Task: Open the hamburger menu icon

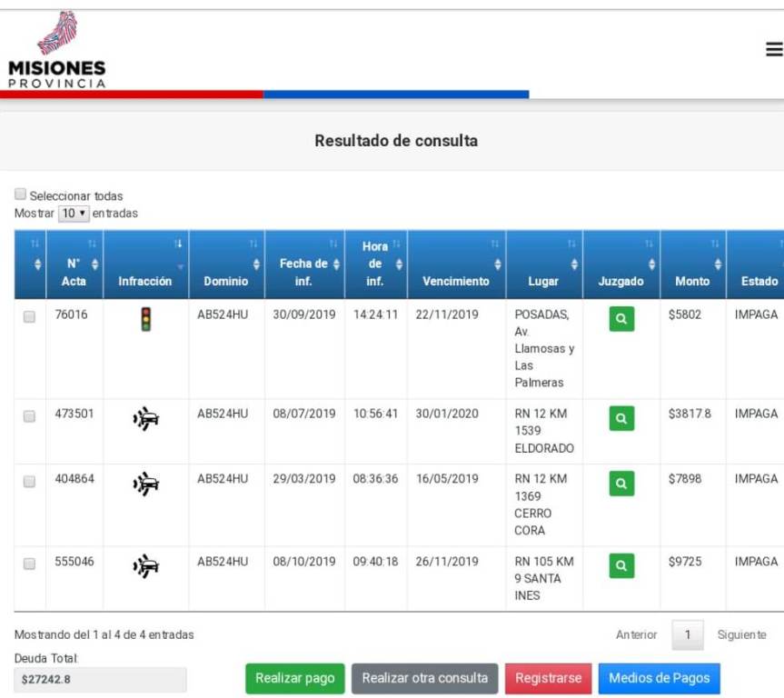Action: [x=774, y=50]
